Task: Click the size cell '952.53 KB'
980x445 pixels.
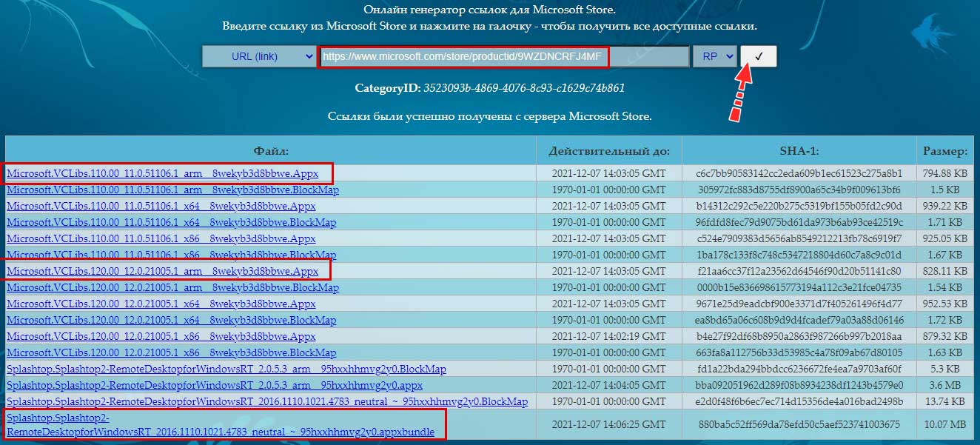Action: [x=945, y=304]
